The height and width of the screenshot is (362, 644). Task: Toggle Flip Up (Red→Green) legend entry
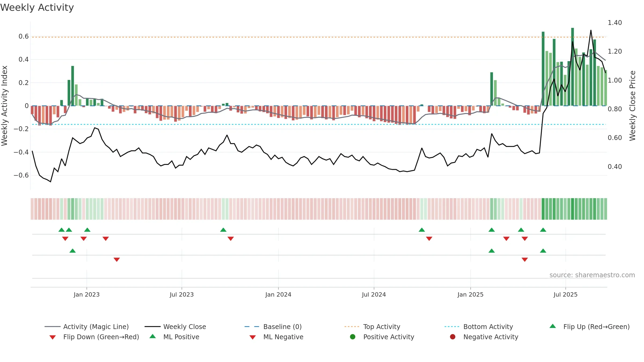click(590, 327)
